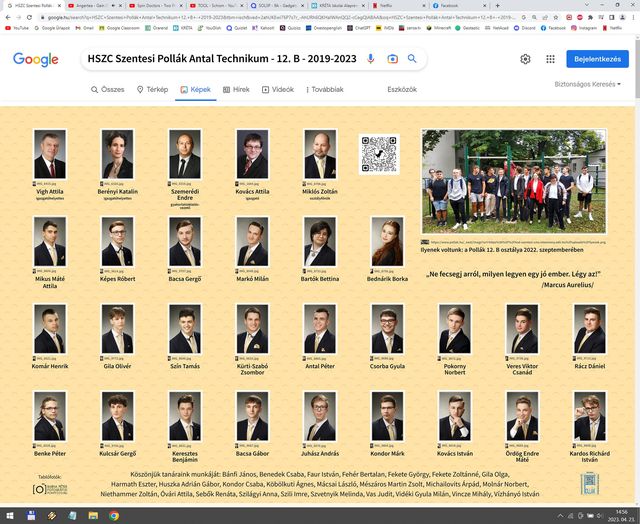Screen dimensions: 640x524
Task: Open Google Lens image search
Action: (x=393, y=60)
